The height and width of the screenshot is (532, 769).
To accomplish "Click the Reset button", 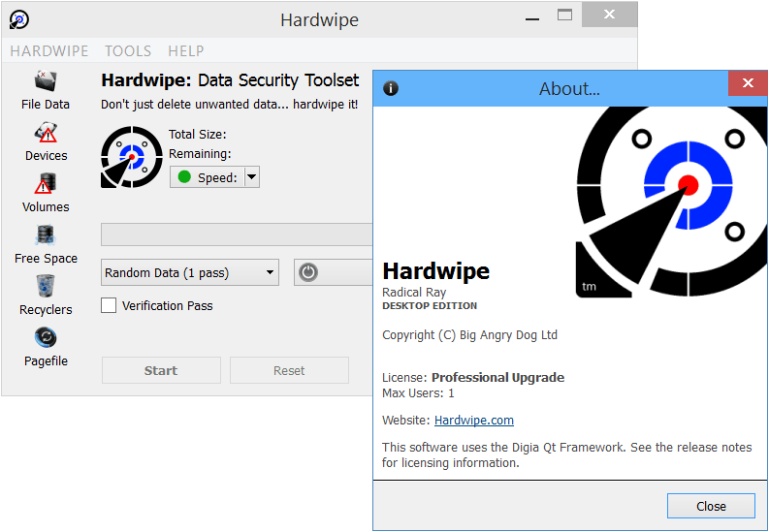I will (289, 370).
